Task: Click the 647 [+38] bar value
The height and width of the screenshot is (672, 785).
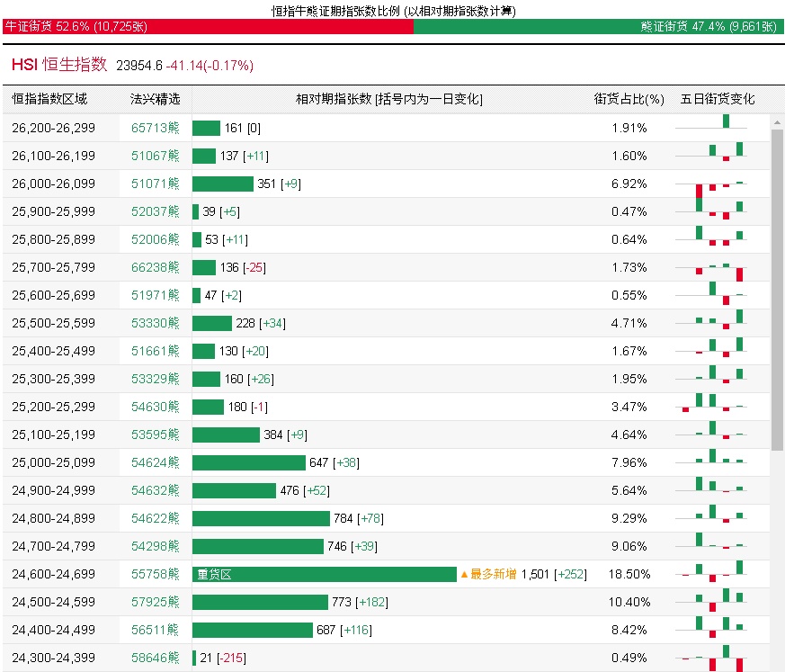Action: tap(335, 462)
